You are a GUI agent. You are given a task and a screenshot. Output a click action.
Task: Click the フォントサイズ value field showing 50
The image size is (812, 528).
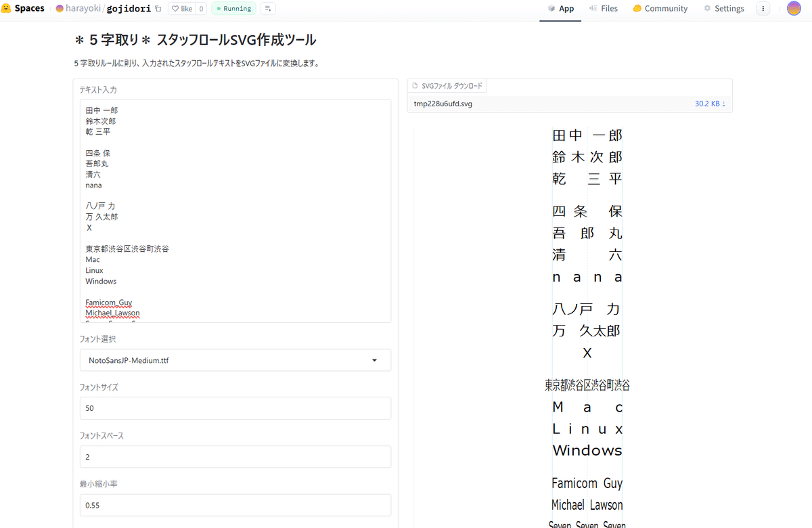235,408
